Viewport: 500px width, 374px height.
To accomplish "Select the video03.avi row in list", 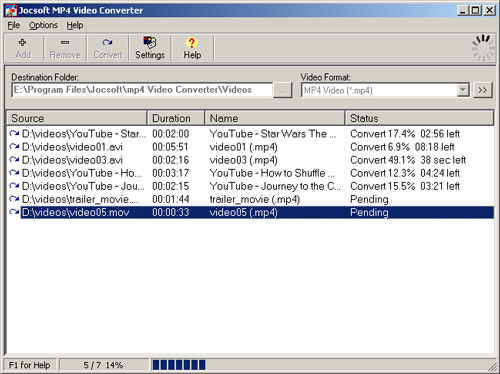I will [x=250, y=160].
